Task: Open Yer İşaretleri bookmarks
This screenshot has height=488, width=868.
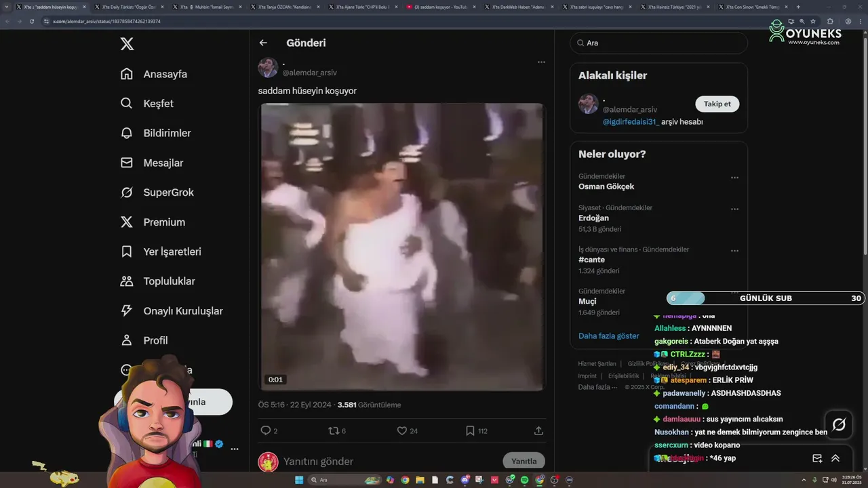Action: [x=161, y=251]
